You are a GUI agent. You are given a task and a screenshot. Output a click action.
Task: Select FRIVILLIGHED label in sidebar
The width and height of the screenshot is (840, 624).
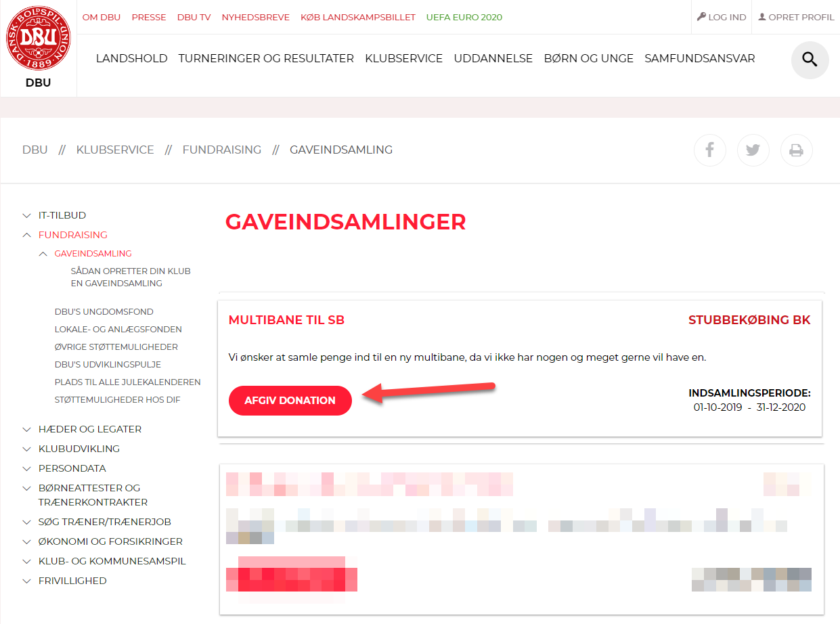coord(72,581)
